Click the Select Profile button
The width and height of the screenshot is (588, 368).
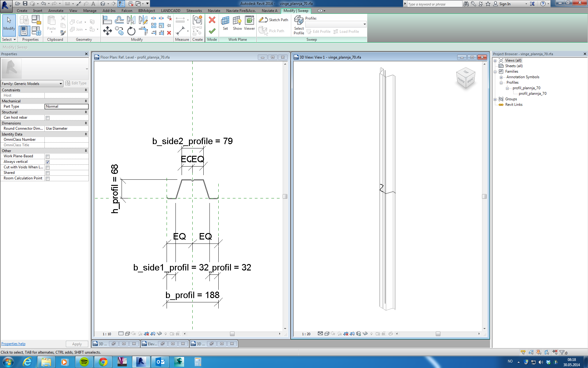(299, 25)
